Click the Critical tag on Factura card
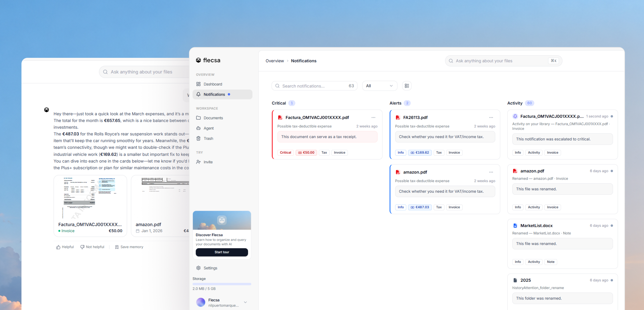644x310 pixels. (x=285, y=152)
